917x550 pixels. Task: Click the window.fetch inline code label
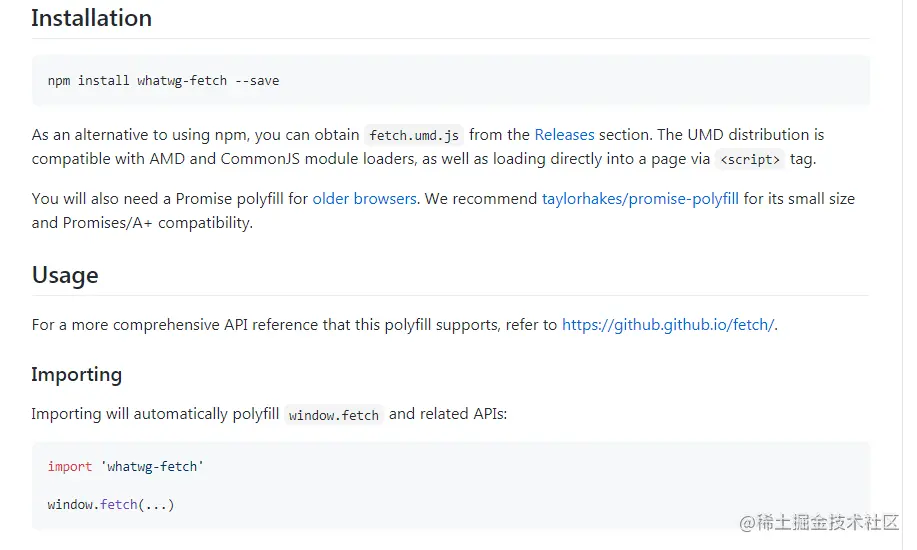[x=333, y=414]
